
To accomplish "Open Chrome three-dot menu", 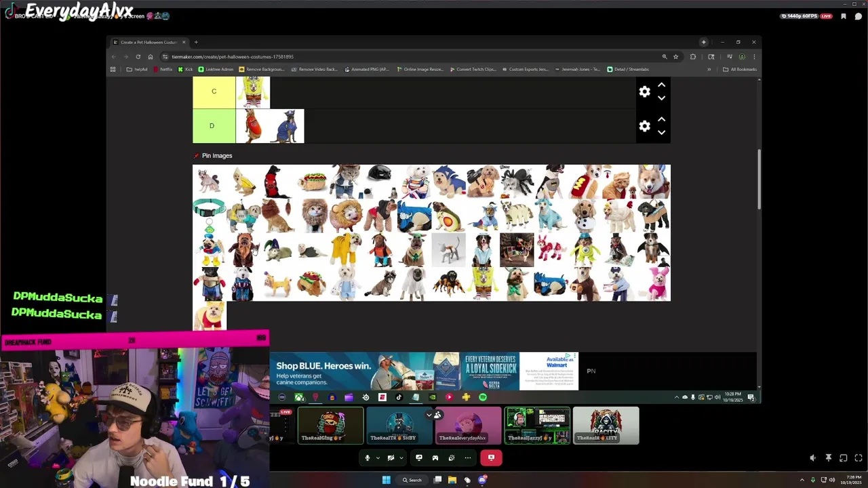I will pos(754,57).
